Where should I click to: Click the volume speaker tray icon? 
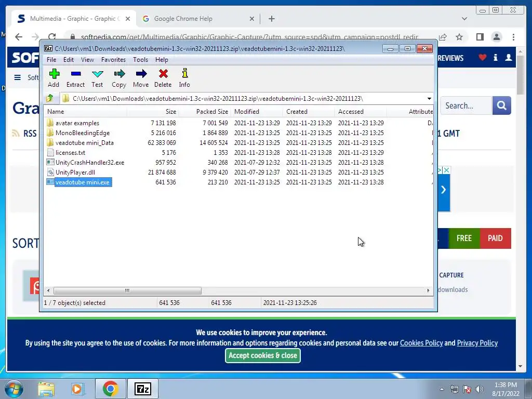[x=480, y=389]
